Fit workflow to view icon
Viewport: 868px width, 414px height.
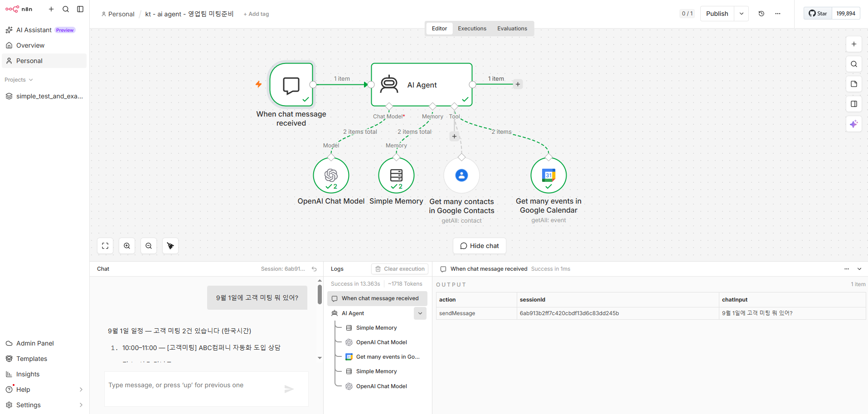pos(105,246)
